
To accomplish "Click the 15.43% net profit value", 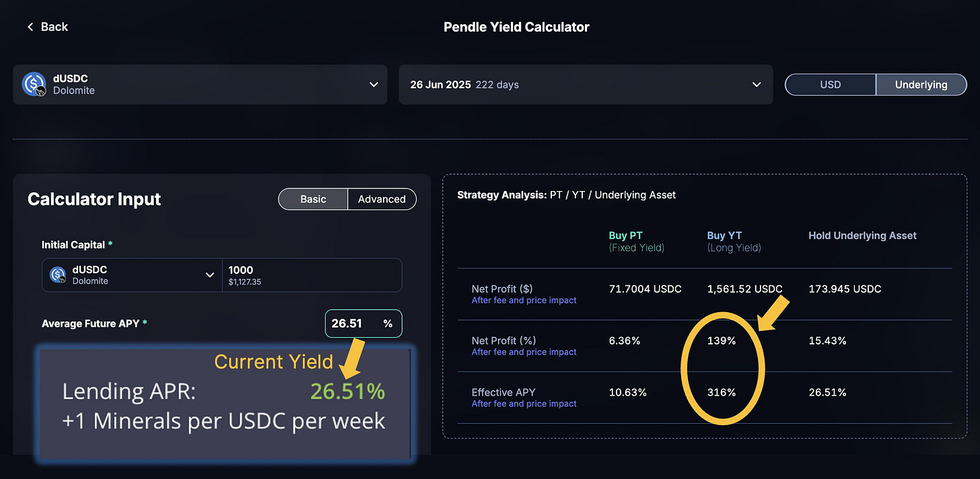I will coord(827,341).
